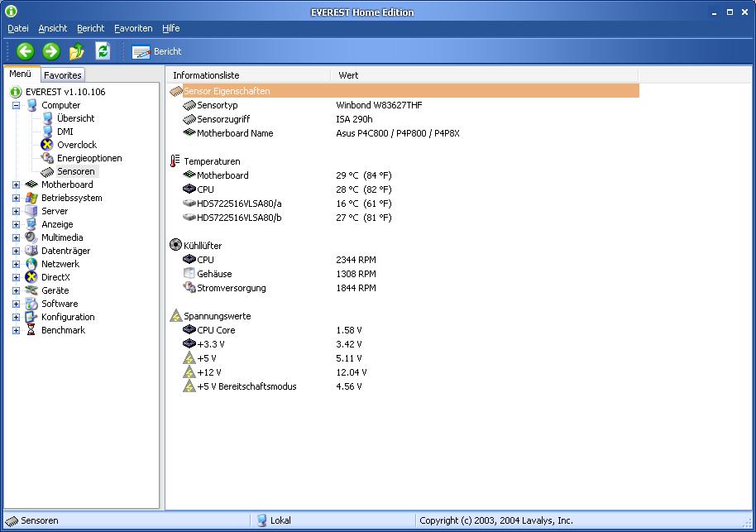Image resolution: width=756 pixels, height=532 pixels.
Task: Click the Benchmark hourglass icon
Action: tap(31, 330)
